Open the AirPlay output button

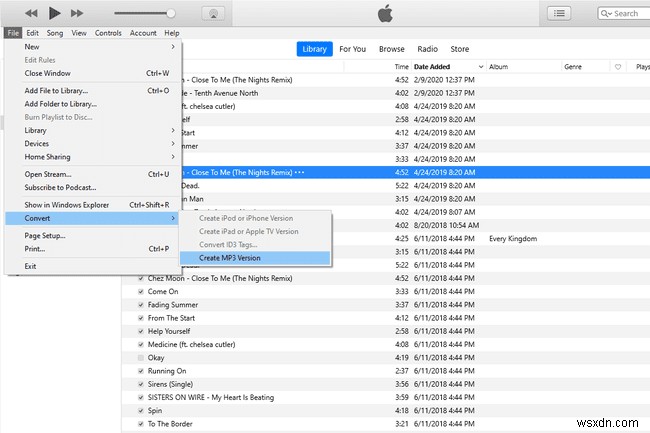pyautogui.click(x=213, y=13)
